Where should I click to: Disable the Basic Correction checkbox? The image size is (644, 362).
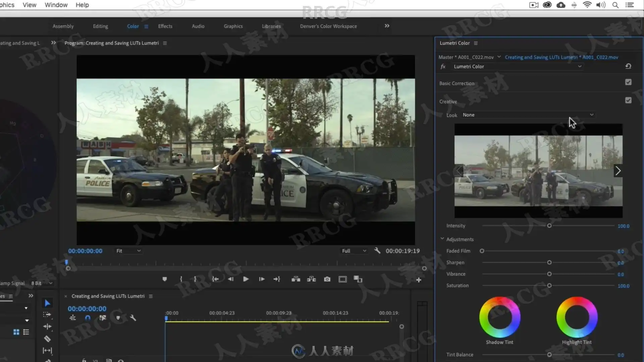coord(628,82)
